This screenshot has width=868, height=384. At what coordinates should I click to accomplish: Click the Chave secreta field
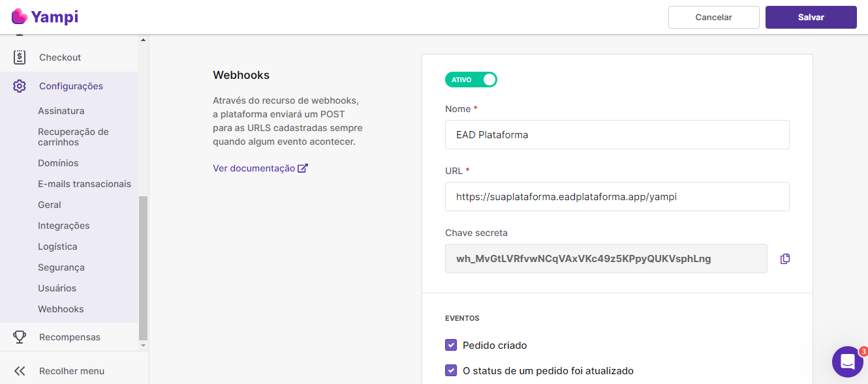point(606,258)
